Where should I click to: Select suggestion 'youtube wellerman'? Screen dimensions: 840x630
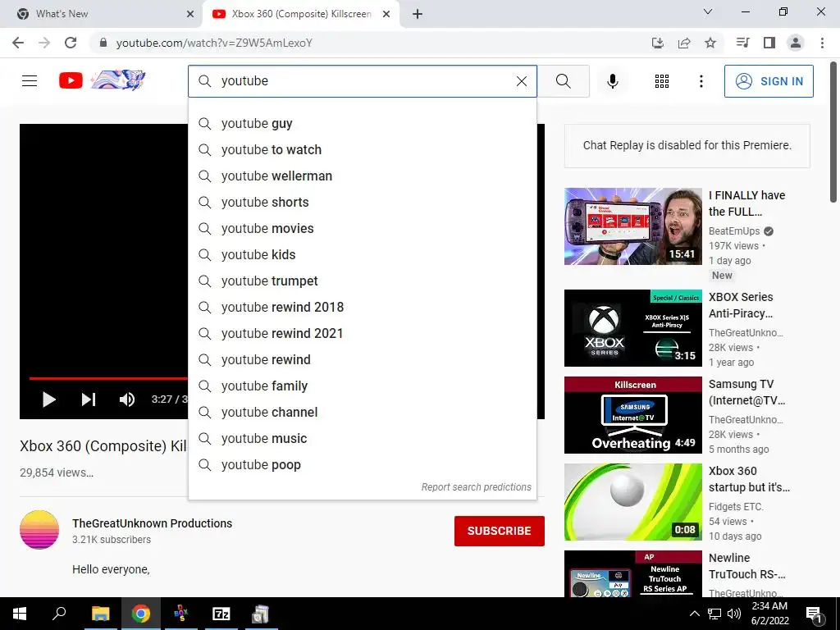[x=362, y=176]
